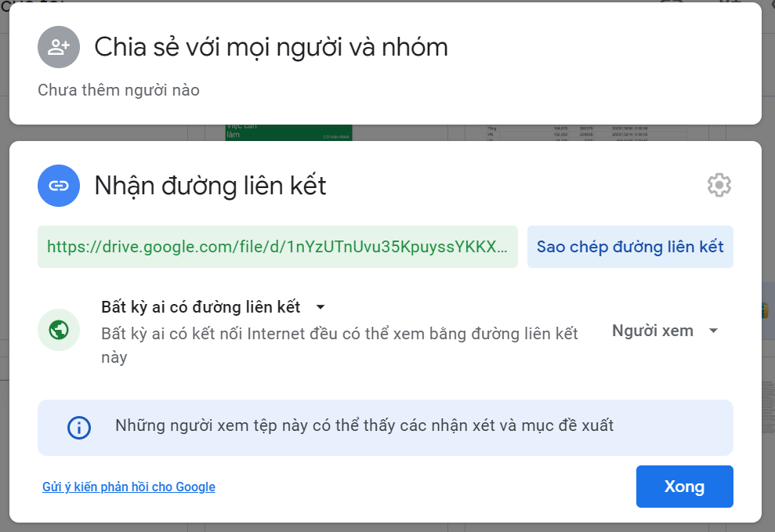Viewport: 775px width, 532px height.
Task: Click the dropdown arrow next to 'Người xem'
Action: coord(713,331)
